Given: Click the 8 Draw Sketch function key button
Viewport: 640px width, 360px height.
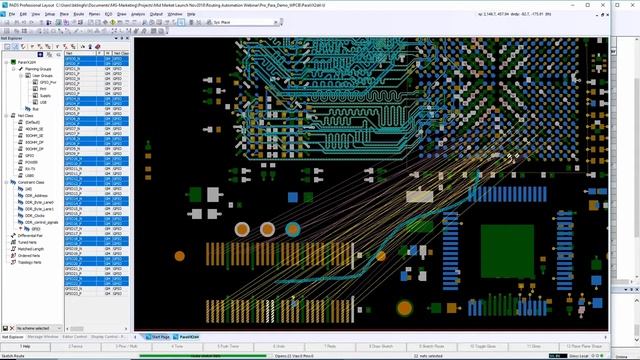Looking at the screenshot, I should tap(381, 347).
